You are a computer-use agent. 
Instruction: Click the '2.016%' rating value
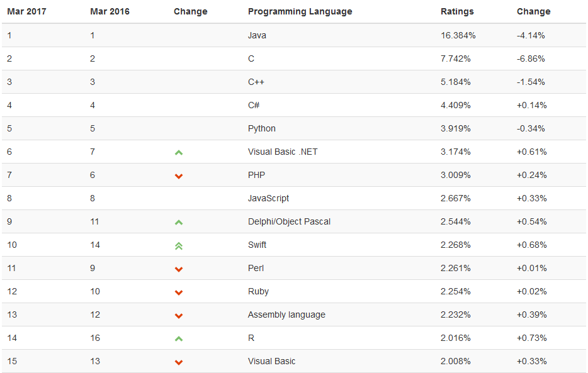click(x=456, y=338)
